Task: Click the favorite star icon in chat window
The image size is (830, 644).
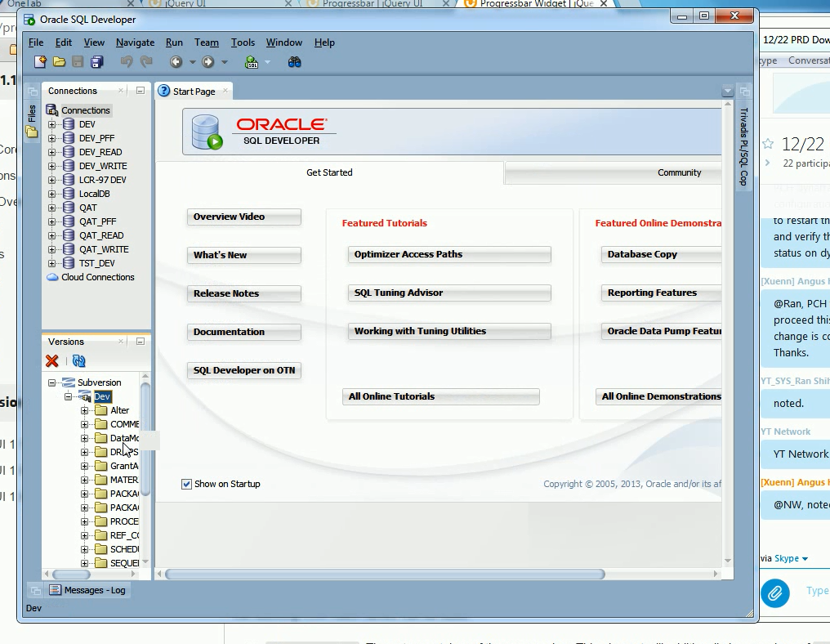Action: (768, 144)
